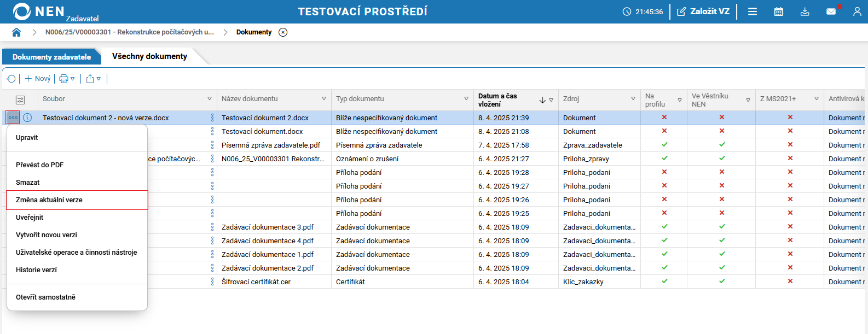Viewport: 868px width, 334px height.
Task: Open the table column settings icon
Action: click(20, 99)
